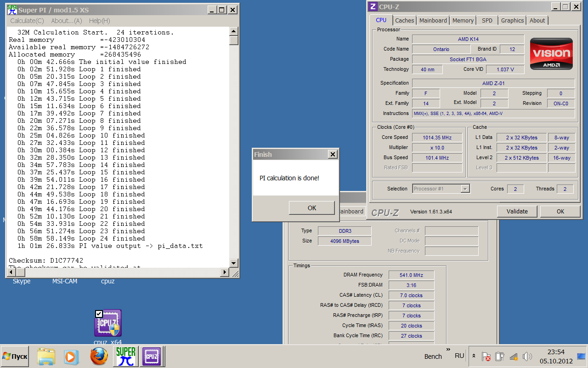Click the DRAM Frequency value 541.0 MHz
Screen dimensions: 588x368
[411, 275]
